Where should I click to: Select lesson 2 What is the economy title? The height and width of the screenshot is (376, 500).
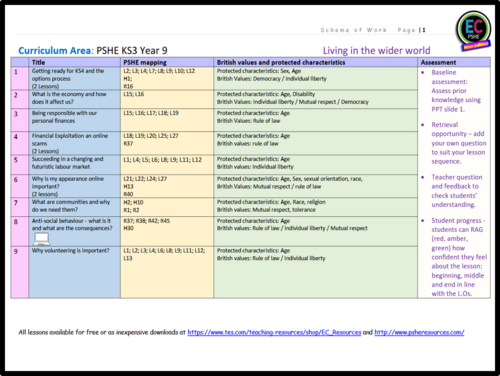69,98
